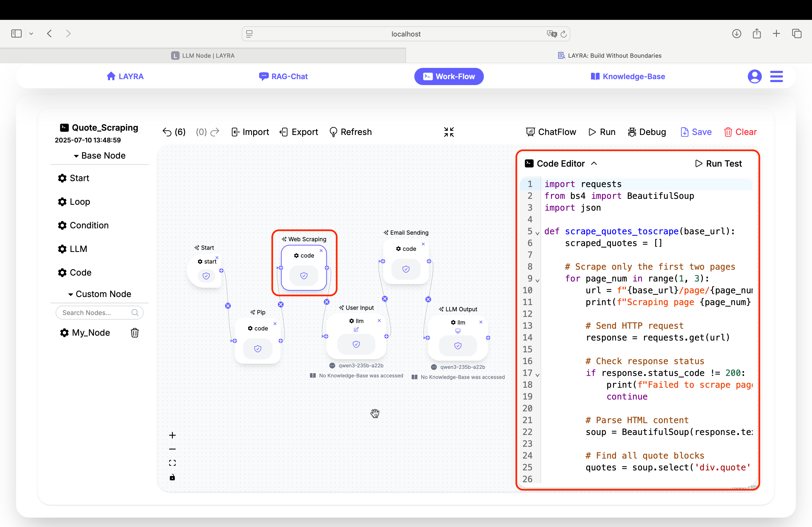Clear the workflow canvas

coord(740,132)
